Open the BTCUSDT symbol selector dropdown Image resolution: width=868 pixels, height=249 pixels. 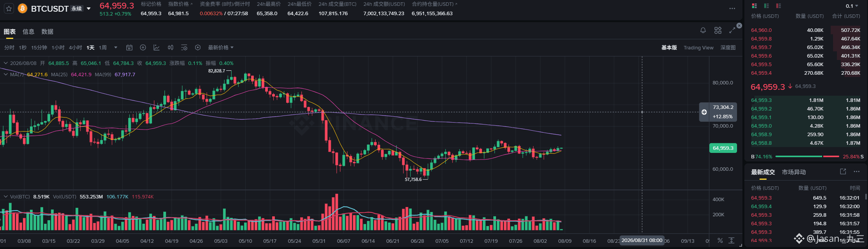click(89, 9)
